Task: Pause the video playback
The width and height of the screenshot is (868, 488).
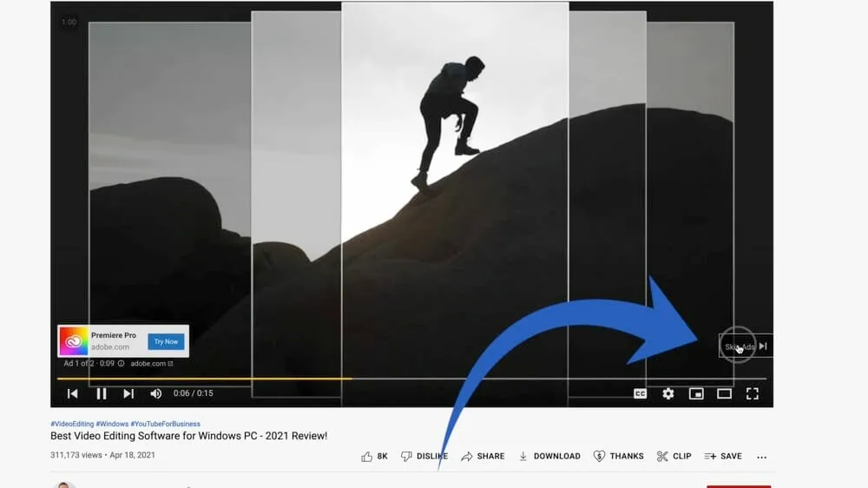Action: point(102,393)
